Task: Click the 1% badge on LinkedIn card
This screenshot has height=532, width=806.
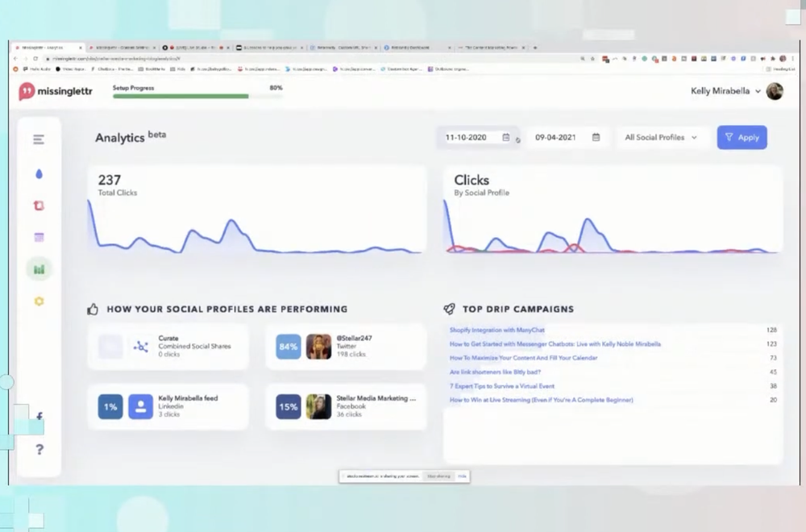Action: 110,406
